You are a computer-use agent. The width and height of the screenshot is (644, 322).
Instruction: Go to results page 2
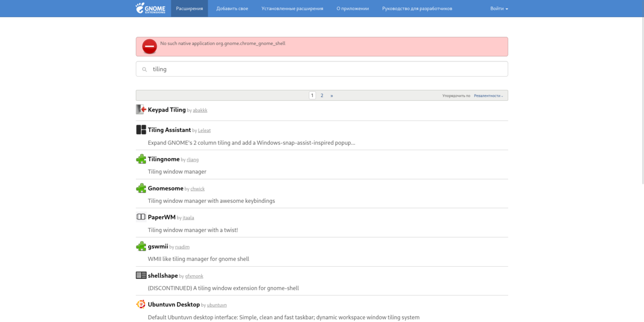(322, 96)
